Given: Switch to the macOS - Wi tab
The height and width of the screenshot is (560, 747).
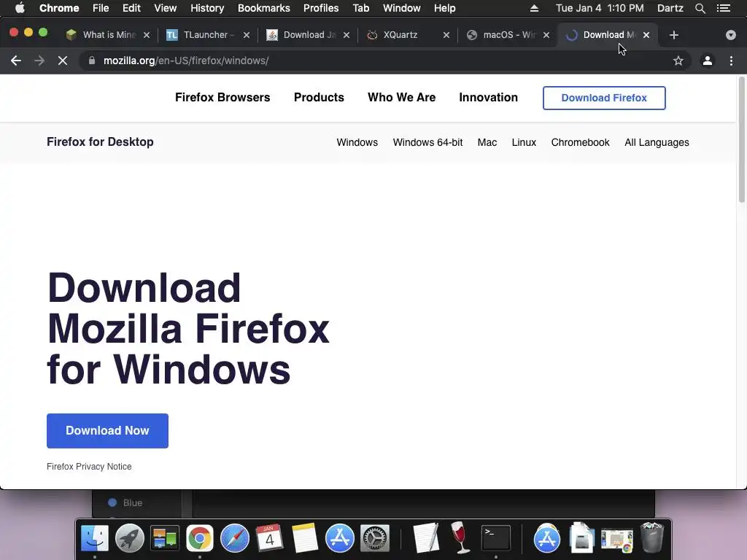Looking at the screenshot, I should (508, 35).
